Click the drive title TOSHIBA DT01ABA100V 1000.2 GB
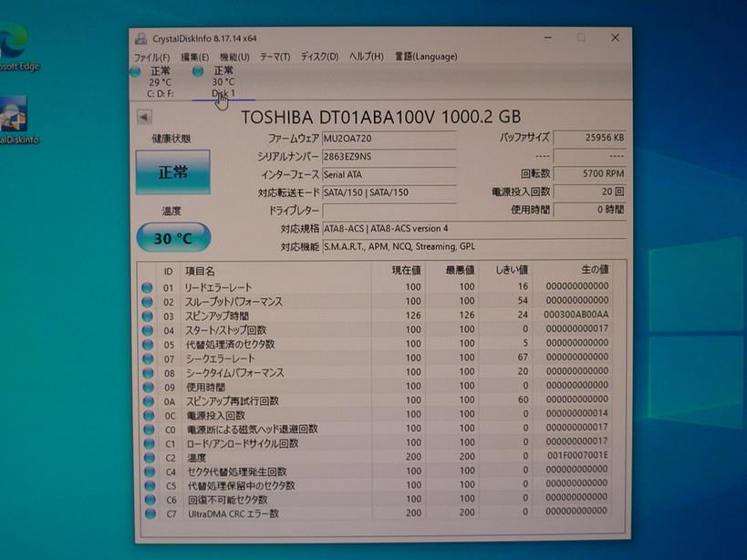The image size is (747, 560). [381, 117]
